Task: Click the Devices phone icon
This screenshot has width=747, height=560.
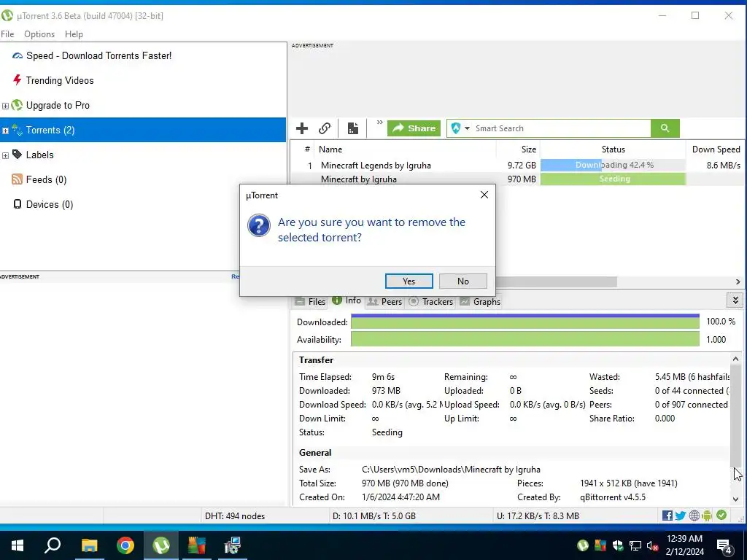Action: click(18, 204)
